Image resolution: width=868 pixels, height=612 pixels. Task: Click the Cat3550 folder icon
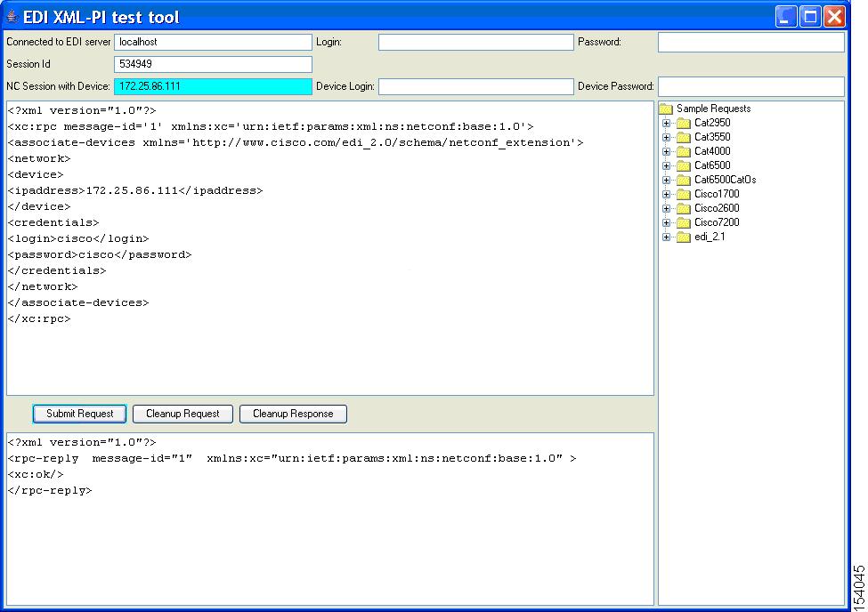coord(684,137)
